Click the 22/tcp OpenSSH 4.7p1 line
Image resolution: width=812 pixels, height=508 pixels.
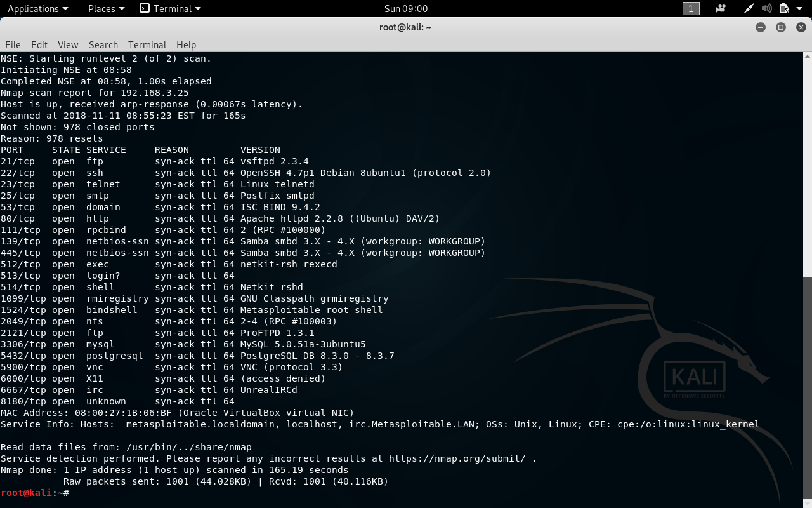point(246,173)
